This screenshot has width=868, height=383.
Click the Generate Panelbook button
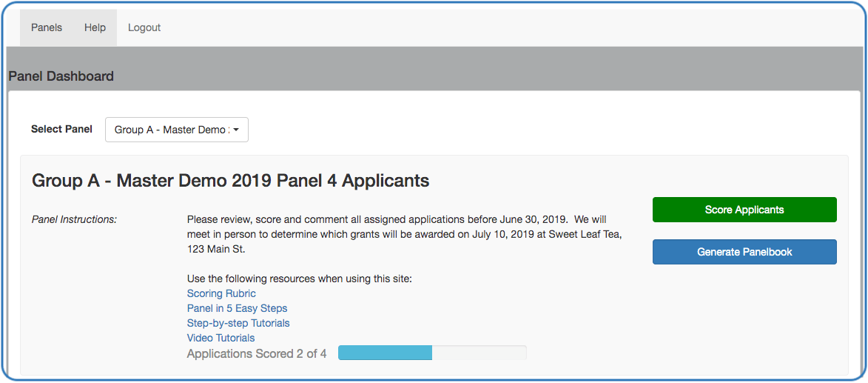pyautogui.click(x=744, y=252)
